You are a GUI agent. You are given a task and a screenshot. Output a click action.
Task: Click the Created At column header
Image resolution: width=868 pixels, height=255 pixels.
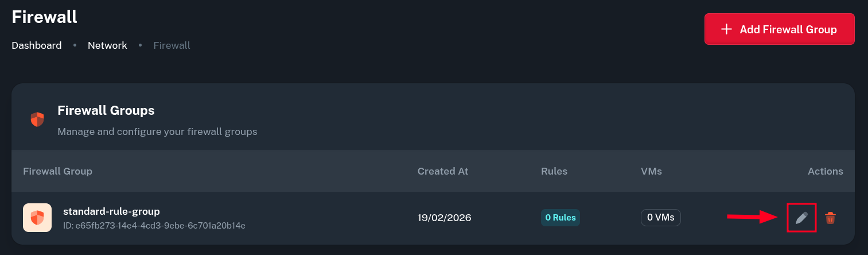(443, 171)
